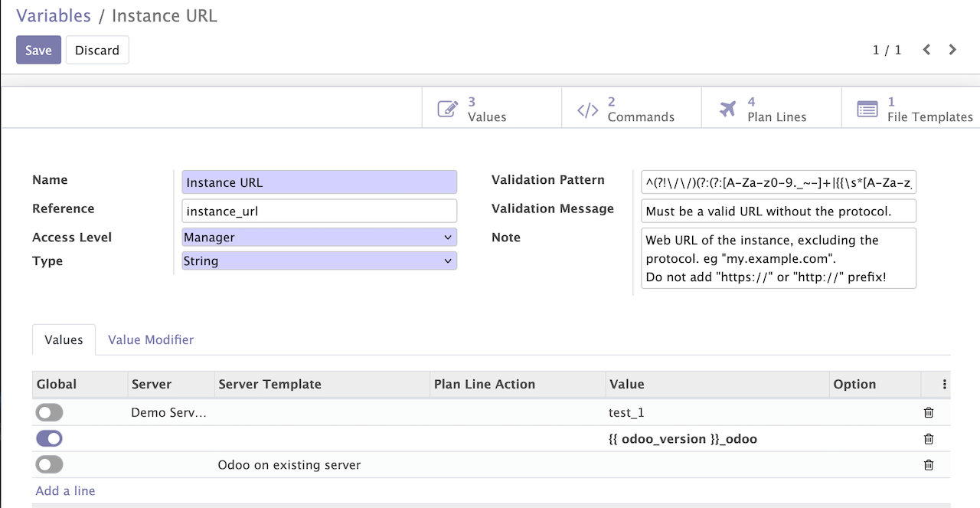
Task: Enable Global toggle for Demo Server row
Action: [x=49, y=413]
